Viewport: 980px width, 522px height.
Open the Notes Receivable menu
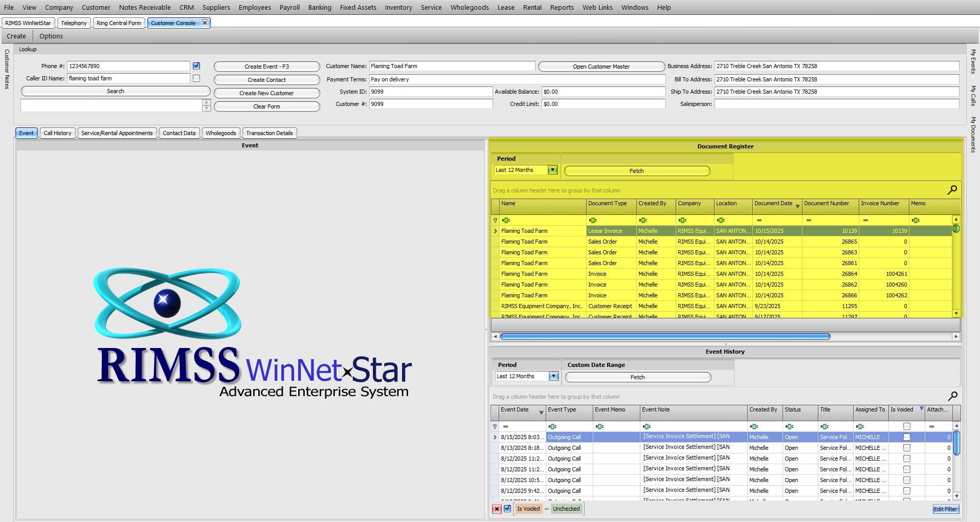pyautogui.click(x=145, y=7)
